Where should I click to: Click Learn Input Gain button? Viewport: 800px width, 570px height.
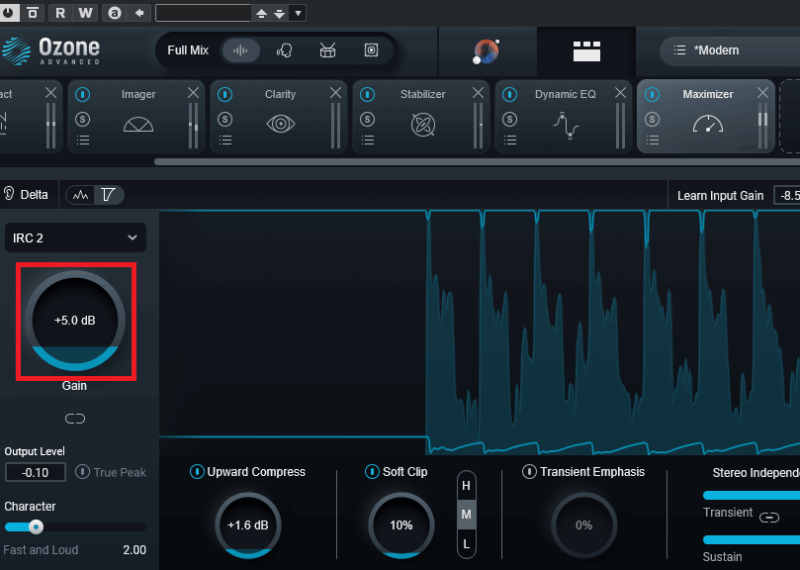pos(720,196)
